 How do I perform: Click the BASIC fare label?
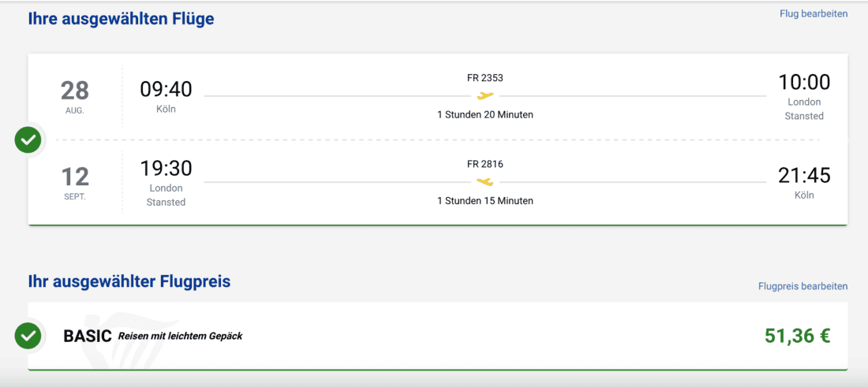coord(88,337)
